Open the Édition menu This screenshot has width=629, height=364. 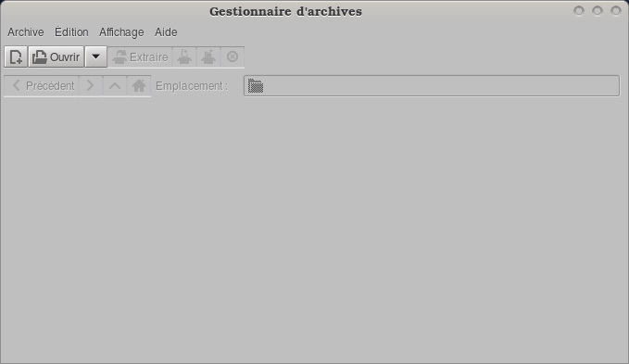point(71,32)
